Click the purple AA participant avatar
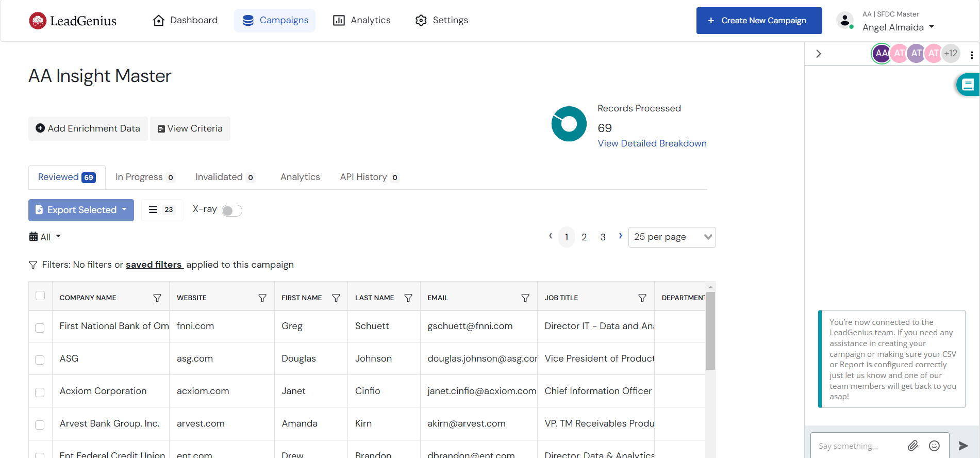 [x=881, y=53]
